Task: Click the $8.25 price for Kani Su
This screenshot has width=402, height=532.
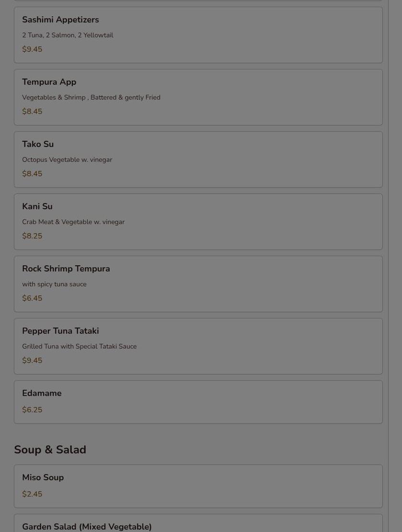Action: [32, 236]
